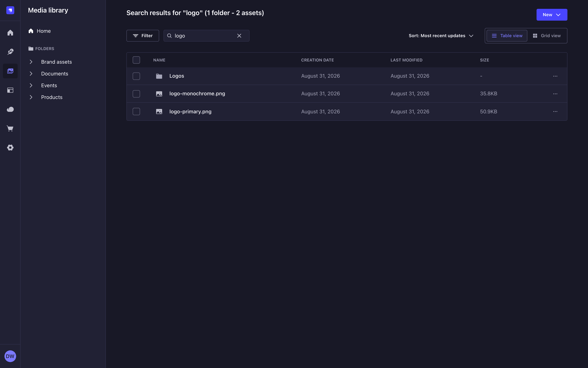
Task: Click the 50.9KB size value
Action: (489, 112)
